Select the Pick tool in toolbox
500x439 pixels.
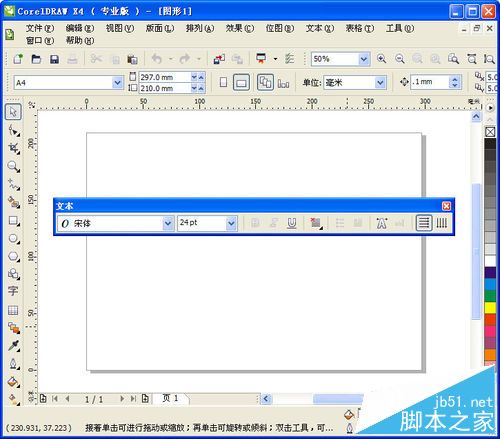(x=13, y=112)
